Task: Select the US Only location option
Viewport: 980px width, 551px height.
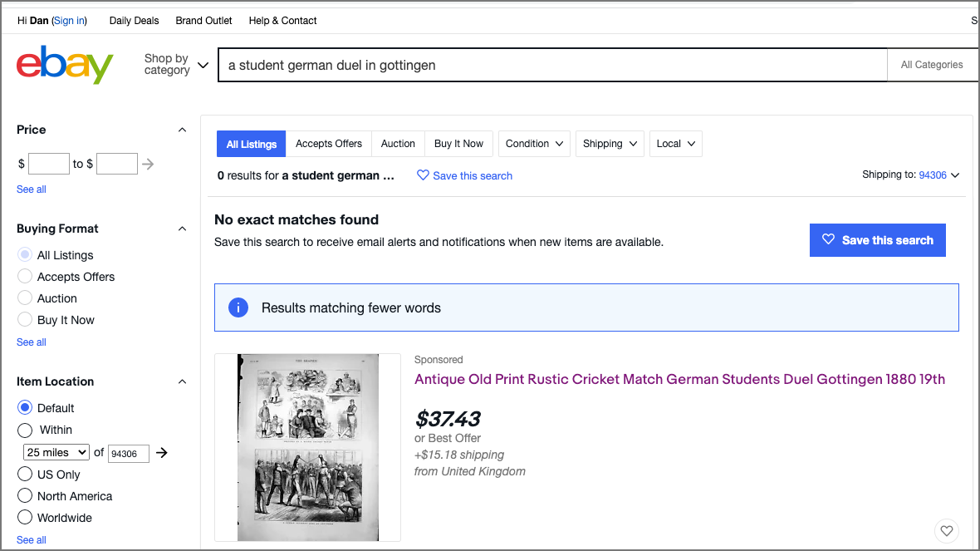Action: pos(25,475)
